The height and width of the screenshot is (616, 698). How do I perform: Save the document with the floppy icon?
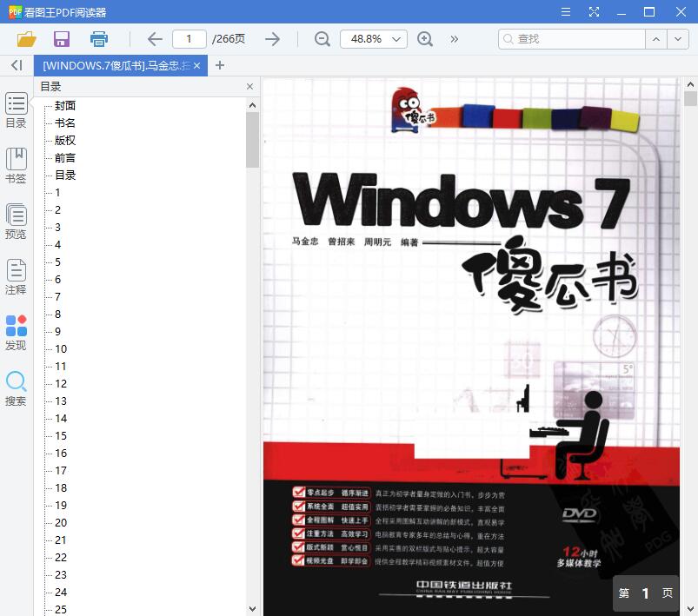point(62,39)
